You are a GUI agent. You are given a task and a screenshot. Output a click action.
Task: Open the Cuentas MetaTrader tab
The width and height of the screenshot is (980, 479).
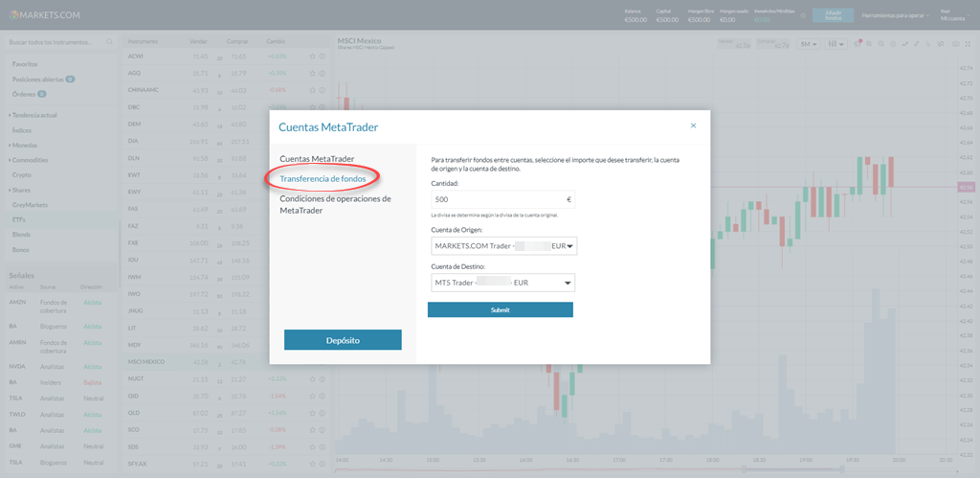coord(317,159)
